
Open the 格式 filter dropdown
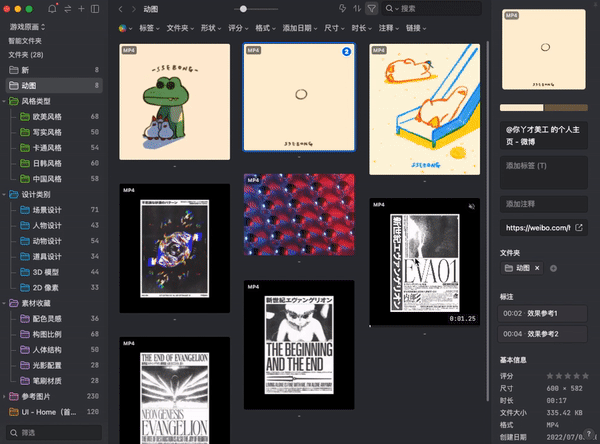coord(265,28)
